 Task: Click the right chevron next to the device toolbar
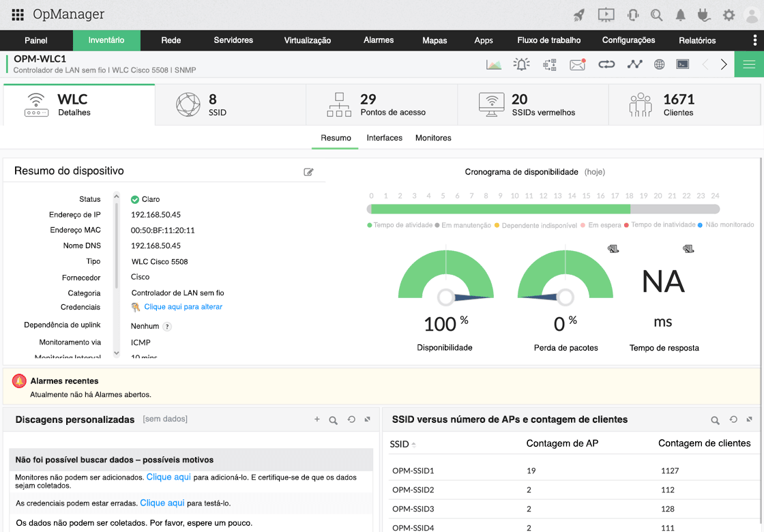click(723, 63)
